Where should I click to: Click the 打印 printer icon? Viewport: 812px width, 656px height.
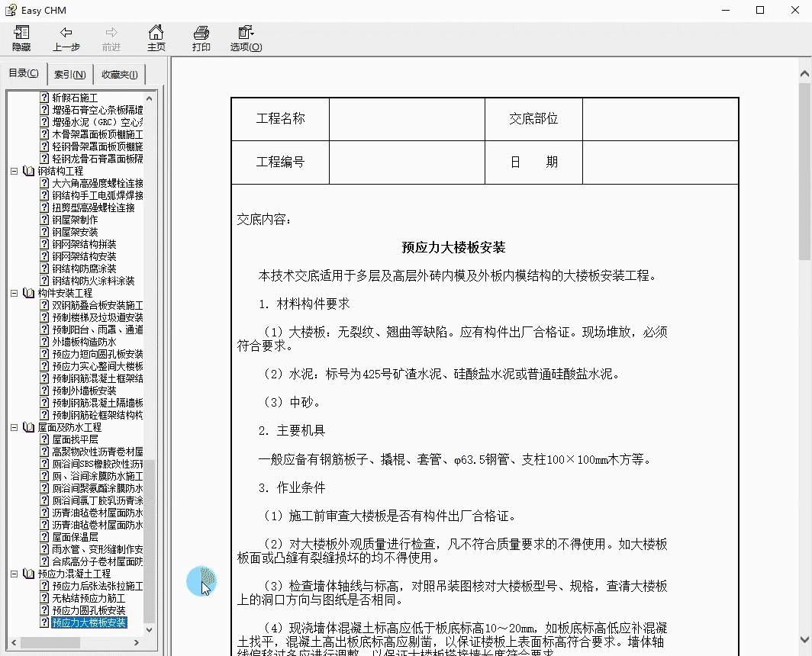201,33
